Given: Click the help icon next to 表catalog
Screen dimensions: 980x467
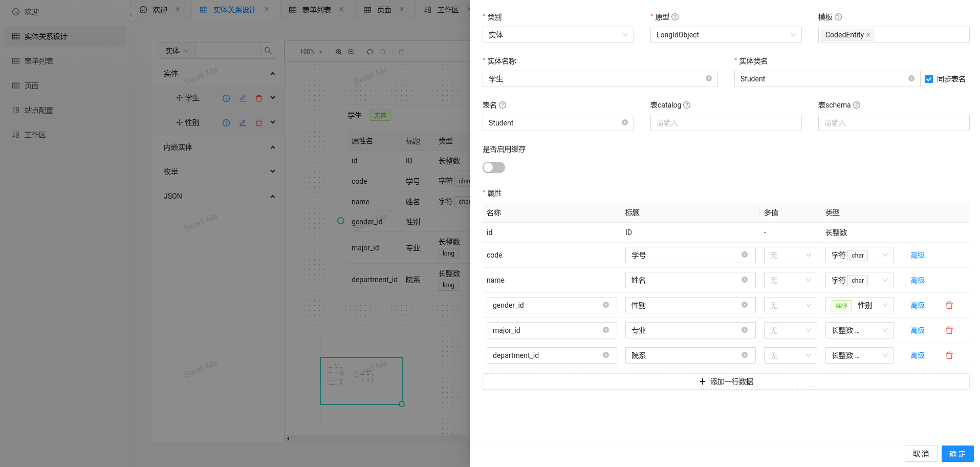Looking at the screenshot, I should pos(687,105).
